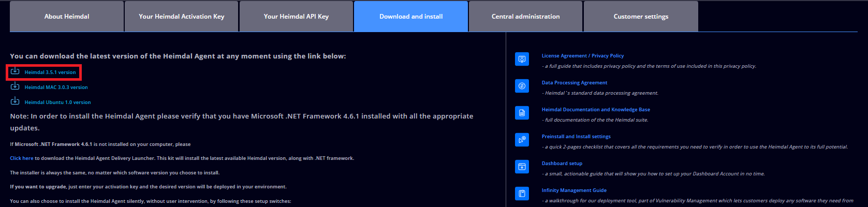Click the Heimdal 3.5.1 version download link
868x207 pixels.
pos(50,72)
